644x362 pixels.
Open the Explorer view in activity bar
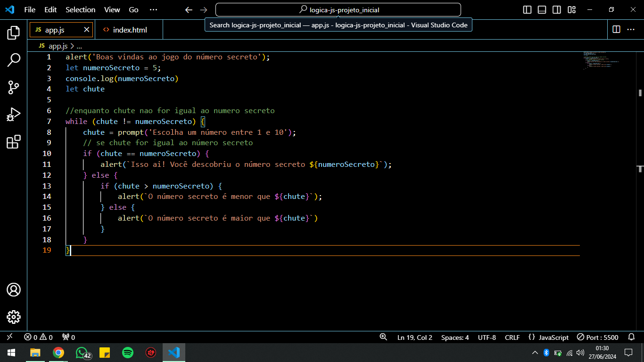(x=13, y=33)
